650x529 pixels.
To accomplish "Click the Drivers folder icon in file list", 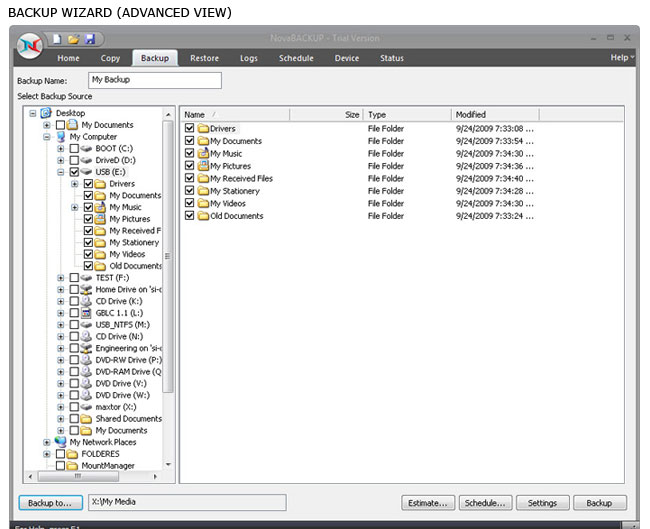I will [203, 129].
